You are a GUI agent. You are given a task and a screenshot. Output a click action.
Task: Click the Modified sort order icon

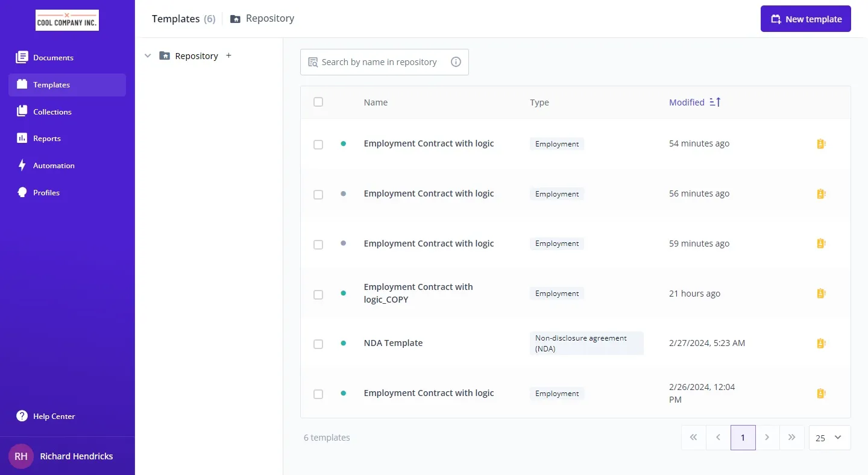715,102
